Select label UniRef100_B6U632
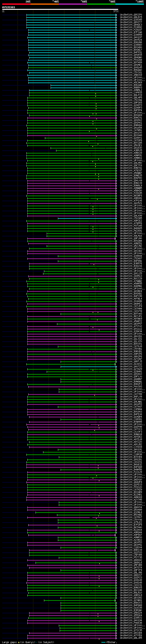 coord(131,464)
